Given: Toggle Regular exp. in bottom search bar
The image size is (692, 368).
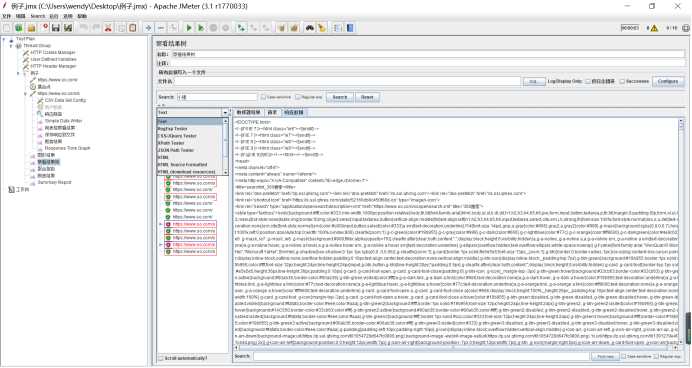Looking at the screenshot, I should coord(656,356).
